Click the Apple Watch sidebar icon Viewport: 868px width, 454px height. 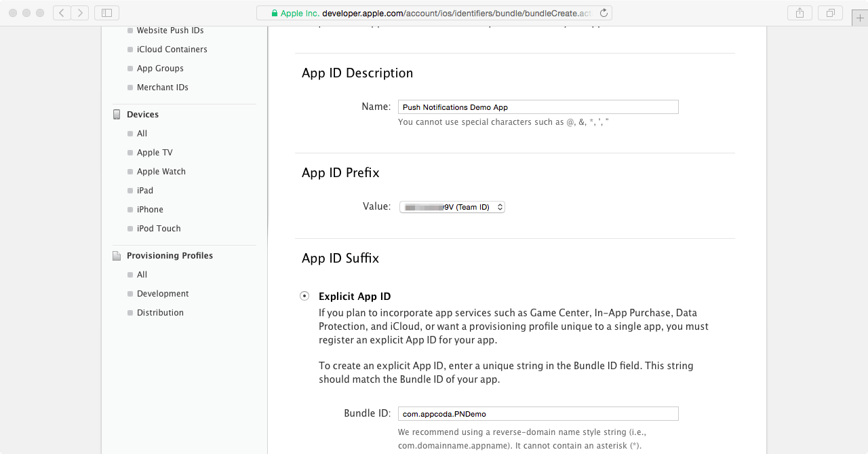click(x=130, y=172)
